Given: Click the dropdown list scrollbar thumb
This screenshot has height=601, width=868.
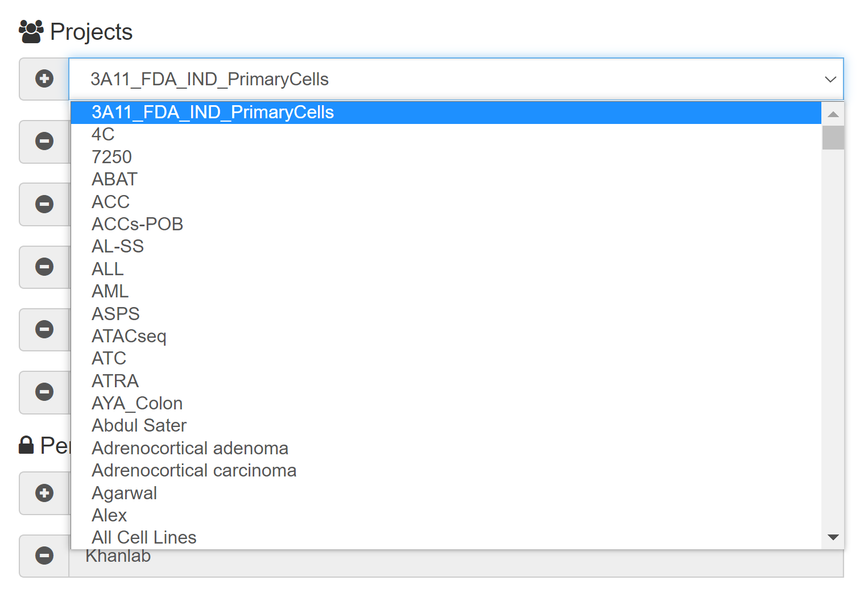Looking at the screenshot, I should (x=833, y=138).
